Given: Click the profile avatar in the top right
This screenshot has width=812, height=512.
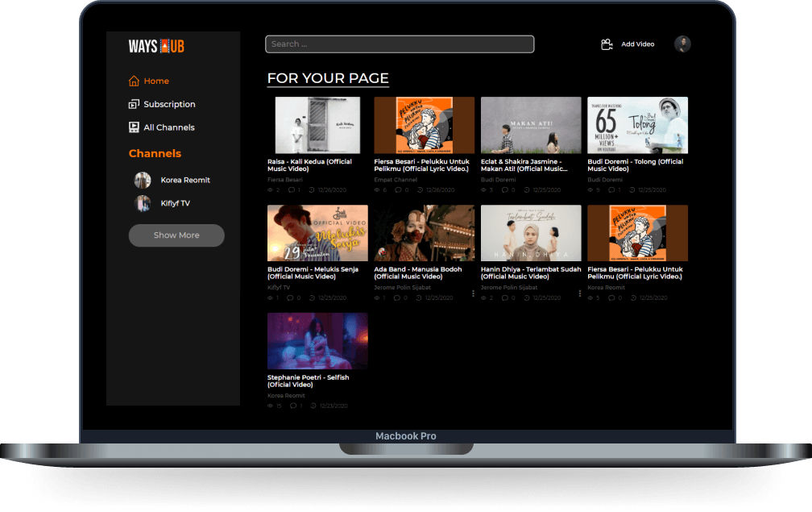Looking at the screenshot, I should click(x=682, y=44).
